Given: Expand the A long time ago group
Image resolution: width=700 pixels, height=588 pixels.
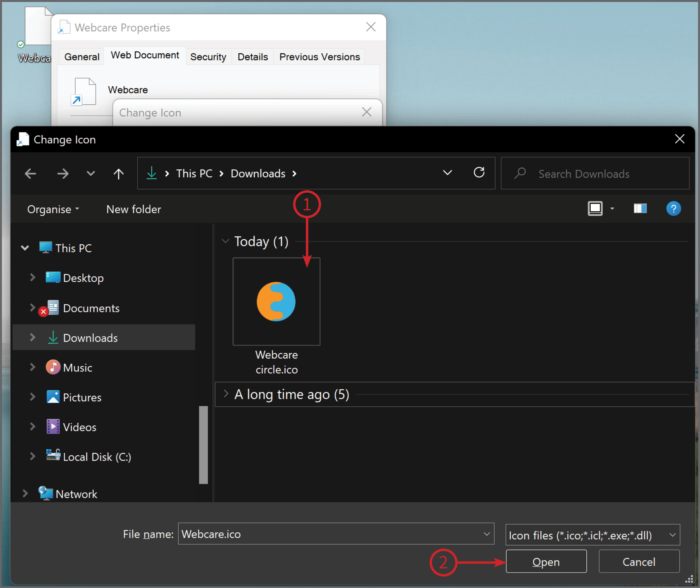Looking at the screenshot, I should (x=226, y=394).
